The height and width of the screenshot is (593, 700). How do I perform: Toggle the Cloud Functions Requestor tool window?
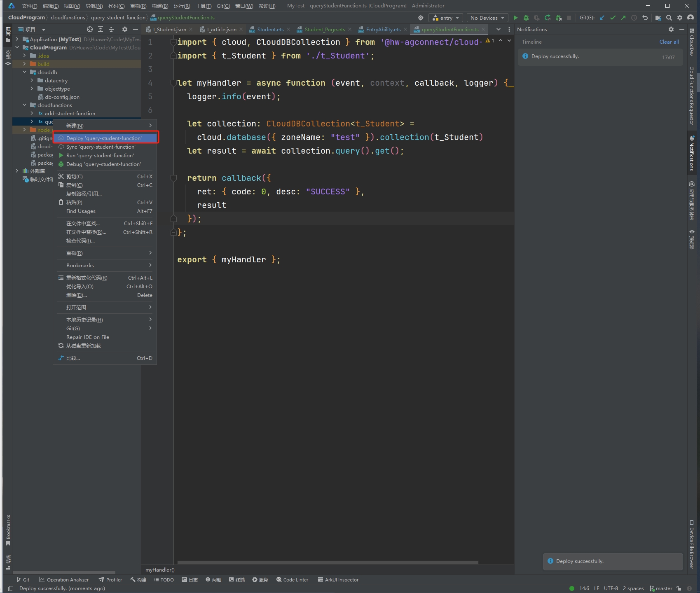[x=692, y=96]
